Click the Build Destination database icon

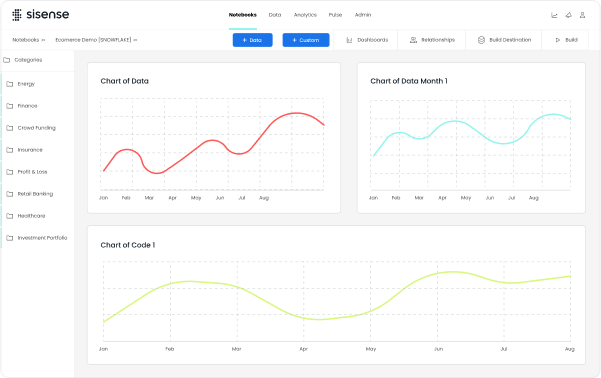click(x=481, y=40)
